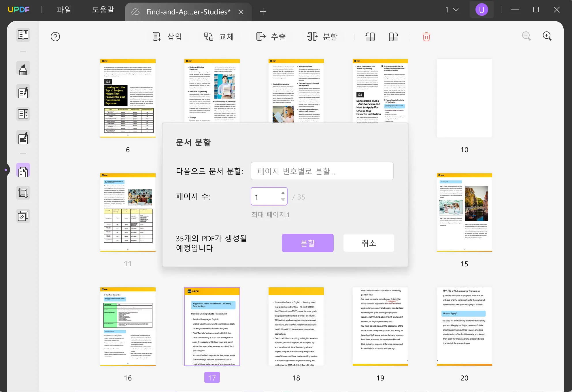Select page 20 thumbnail

465,327
